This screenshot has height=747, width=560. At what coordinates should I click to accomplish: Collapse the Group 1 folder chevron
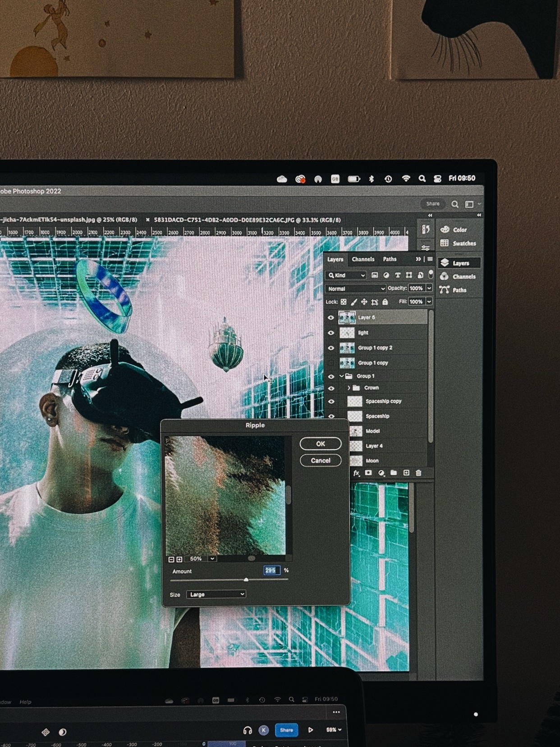342,376
